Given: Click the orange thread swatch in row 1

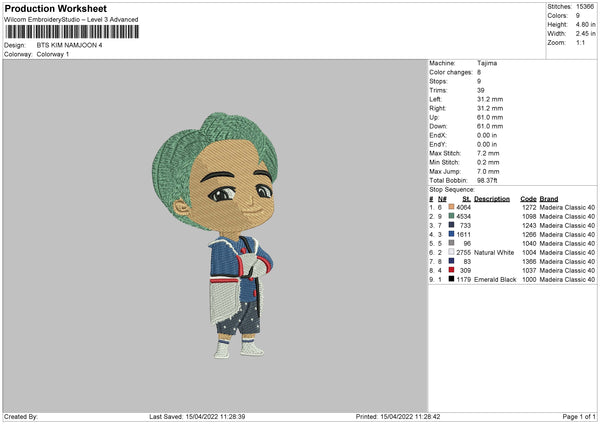Looking at the screenshot, I should tap(451, 207).
